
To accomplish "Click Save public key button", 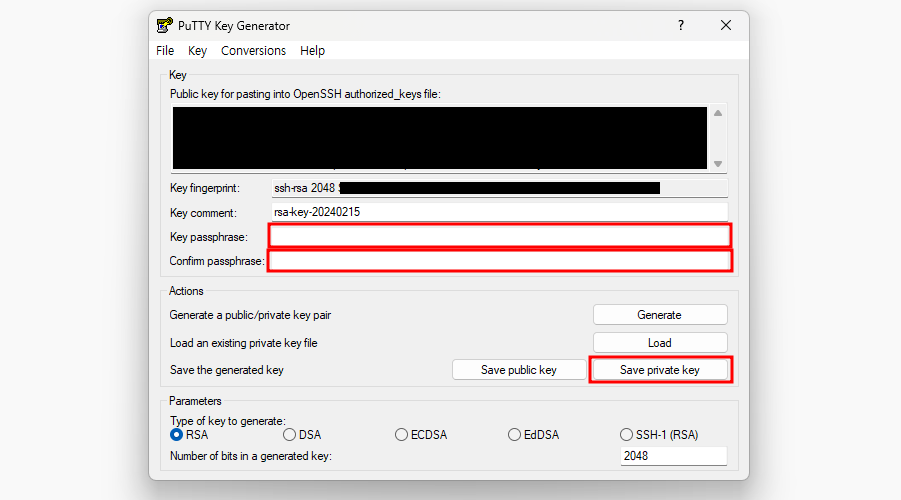I will coord(518,370).
